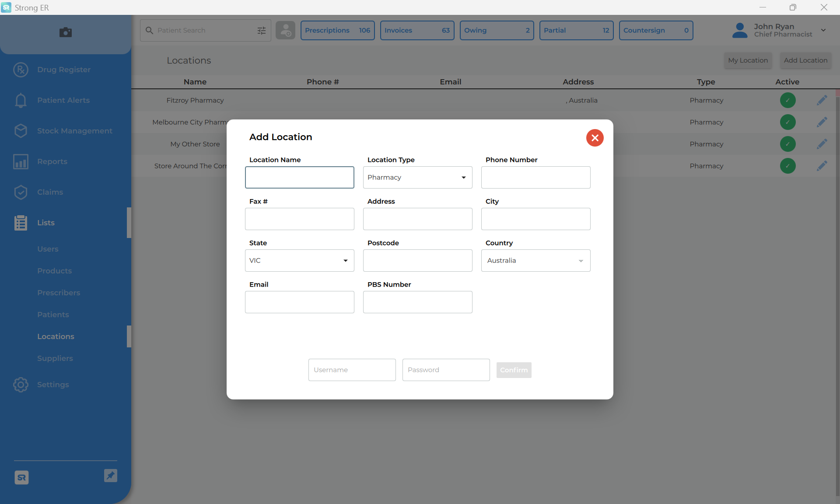
Task: Click John Ryan user avatar icon
Action: click(x=740, y=30)
